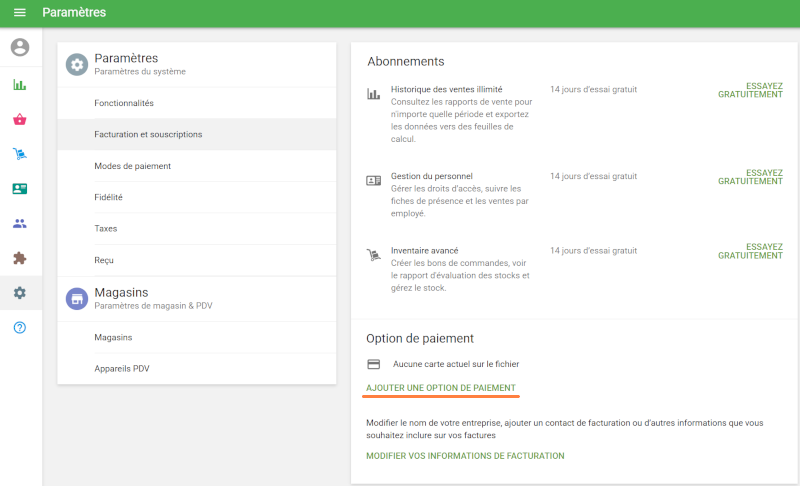Open the Taxes settings section
800x486 pixels.
(x=106, y=228)
